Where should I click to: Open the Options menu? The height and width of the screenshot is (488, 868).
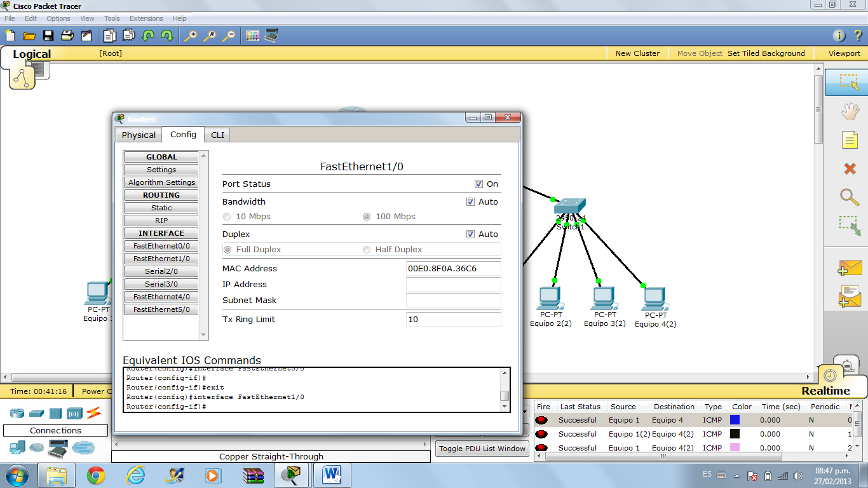coord(58,18)
